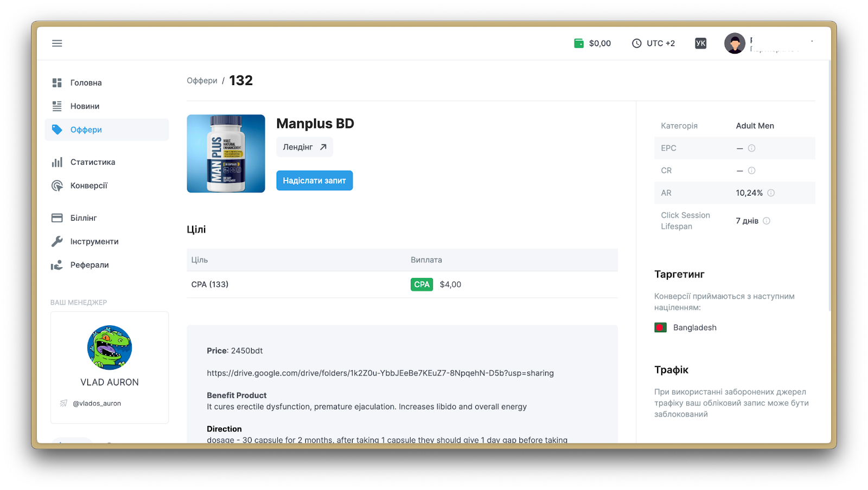Screen dimensions: 868x490
Task: Click the Price: 2450bdt text
Action: click(235, 351)
